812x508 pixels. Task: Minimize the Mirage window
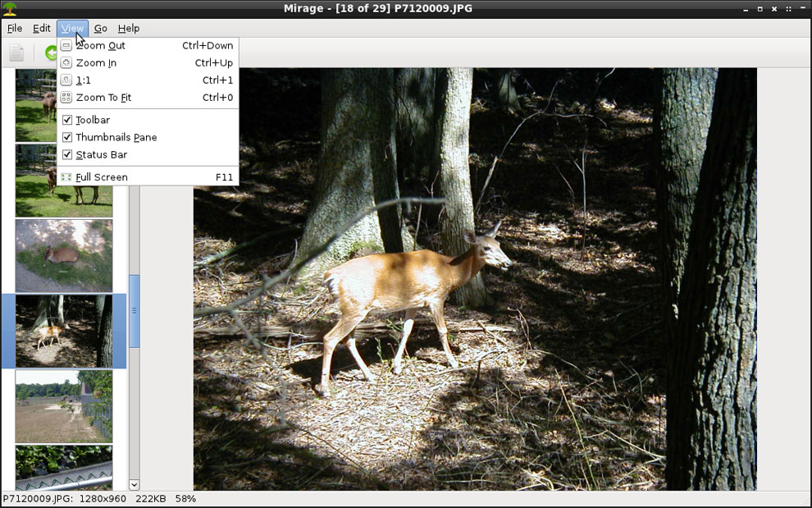(746, 9)
